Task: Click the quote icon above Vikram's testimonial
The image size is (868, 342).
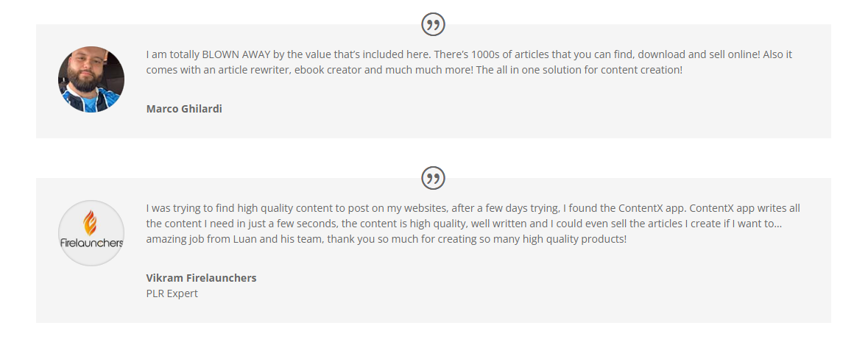Action: pyautogui.click(x=434, y=178)
